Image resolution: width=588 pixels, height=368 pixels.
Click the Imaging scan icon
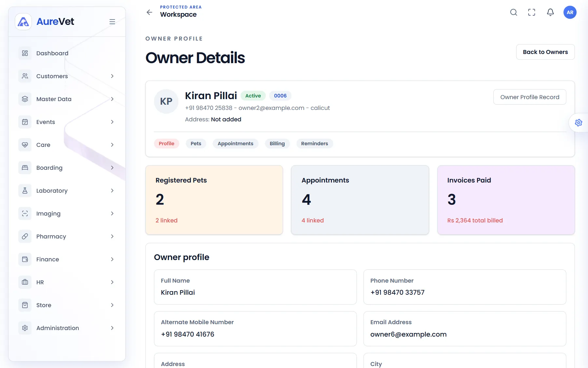point(25,213)
